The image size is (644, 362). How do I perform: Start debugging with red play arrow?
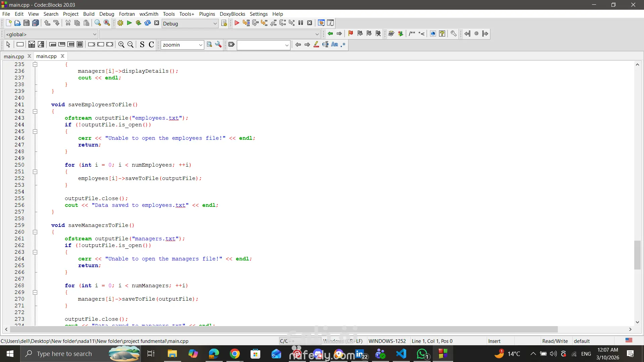click(x=237, y=23)
